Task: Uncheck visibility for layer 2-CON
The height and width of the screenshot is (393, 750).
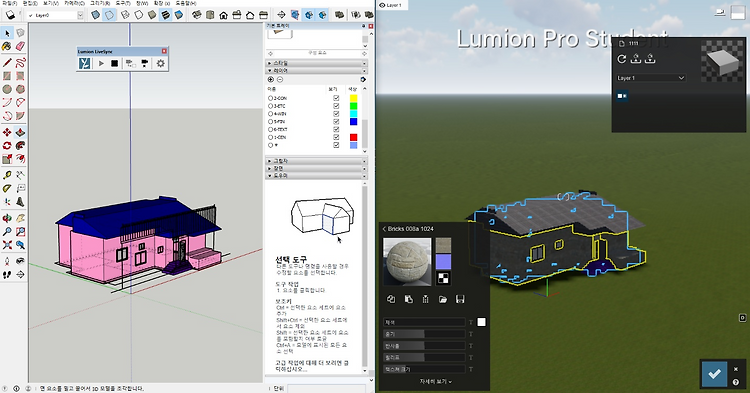Action: pos(336,98)
